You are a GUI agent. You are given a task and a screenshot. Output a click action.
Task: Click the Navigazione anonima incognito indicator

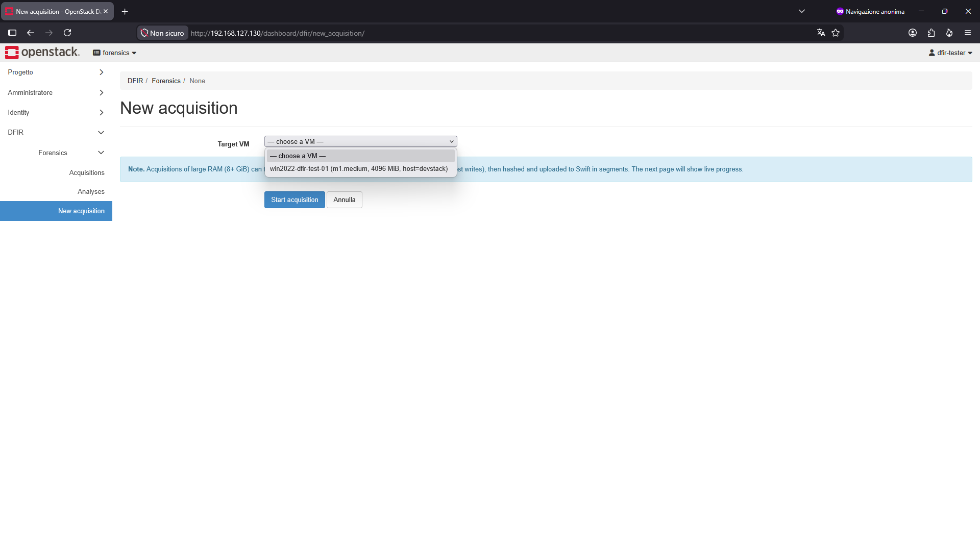click(x=870, y=11)
